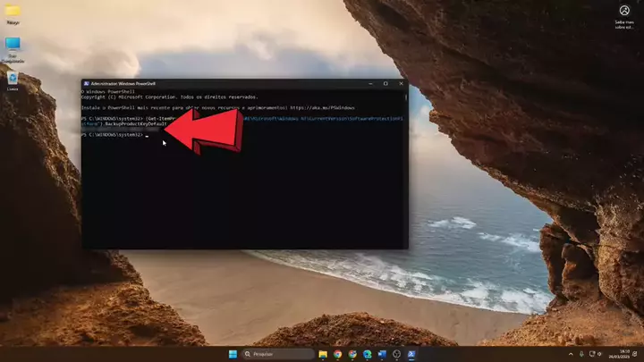Open the Este Computador desktop icon
The height and width of the screenshot is (362, 644).
pyautogui.click(x=13, y=44)
